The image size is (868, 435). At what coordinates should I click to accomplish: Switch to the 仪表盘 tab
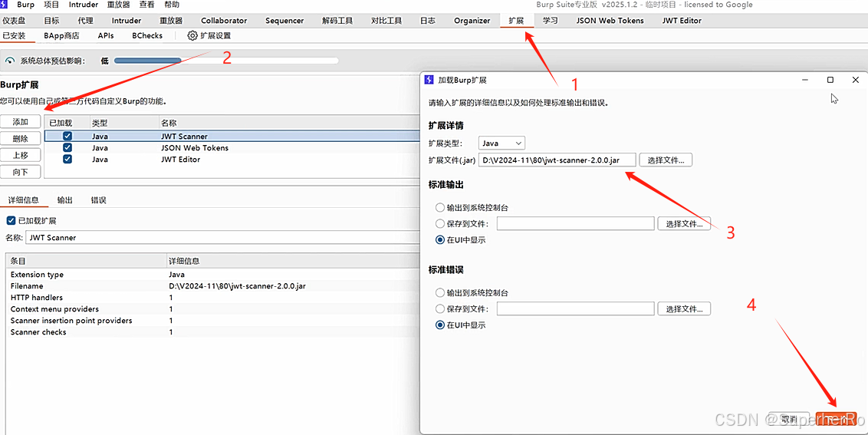pos(14,21)
